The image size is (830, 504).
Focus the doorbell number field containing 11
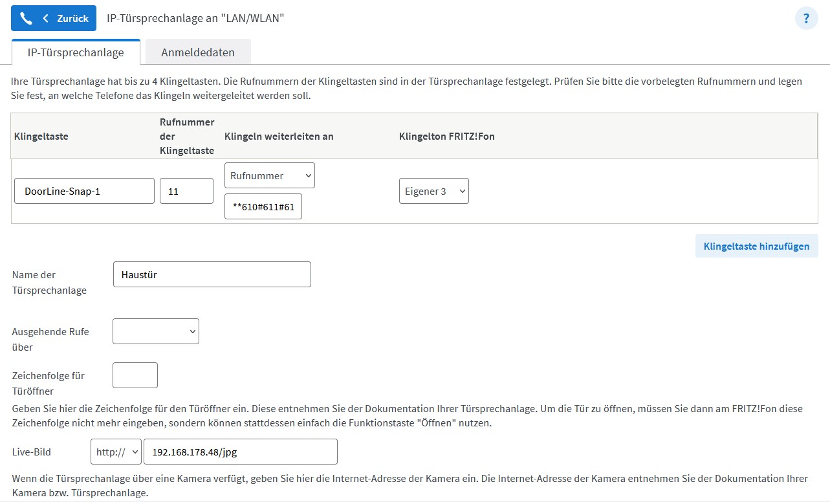(x=186, y=191)
